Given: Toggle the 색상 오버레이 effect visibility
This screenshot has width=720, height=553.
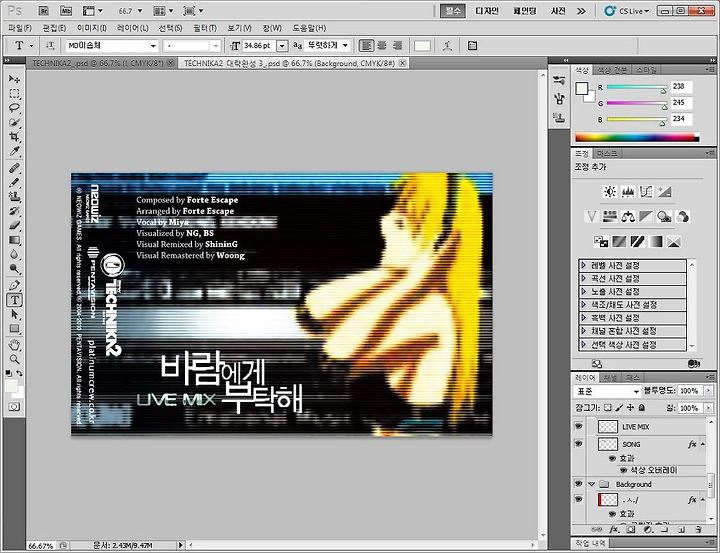Looking at the screenshot, I should [624, 470].
